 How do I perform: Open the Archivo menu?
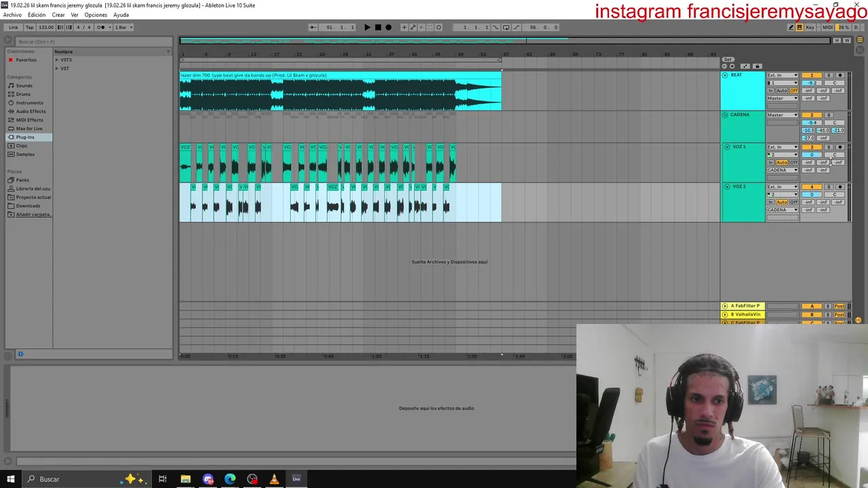(x=12, y=15)
